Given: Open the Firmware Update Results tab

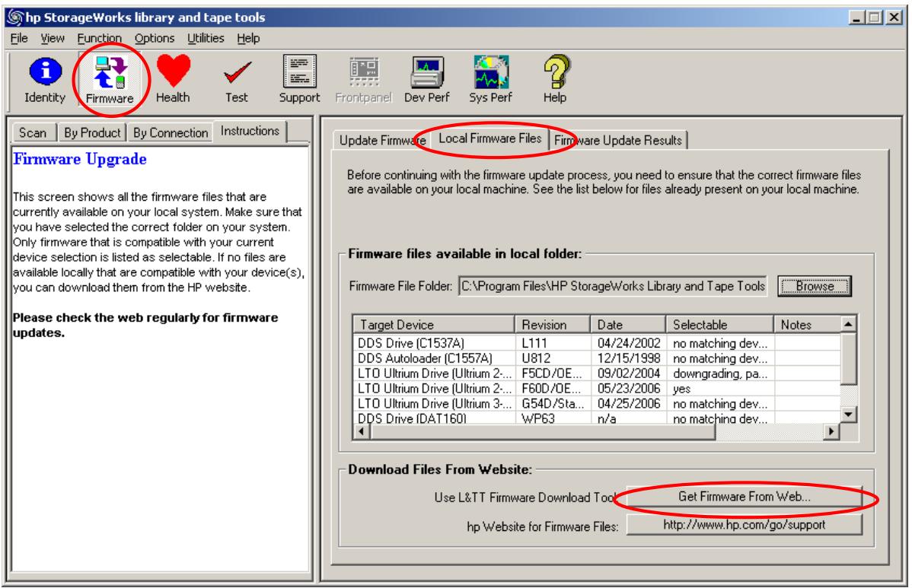Looking at the screenshot, I should coord(617,140).
